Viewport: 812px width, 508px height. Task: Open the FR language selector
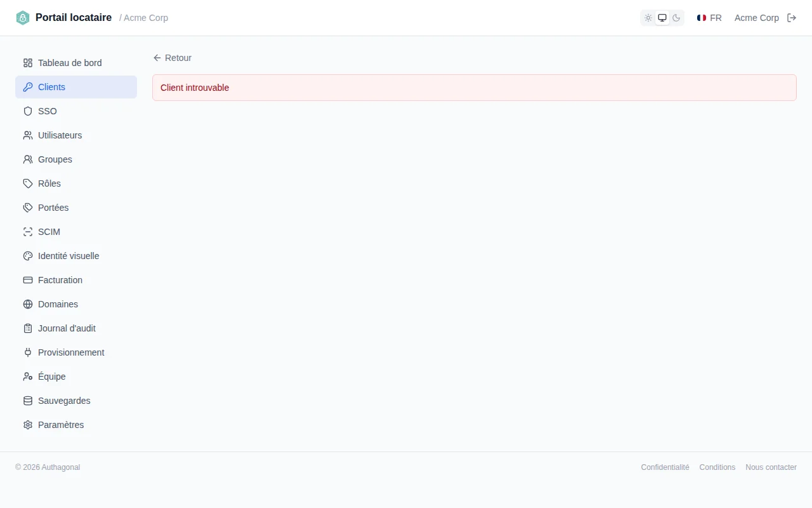coord(709,18)
